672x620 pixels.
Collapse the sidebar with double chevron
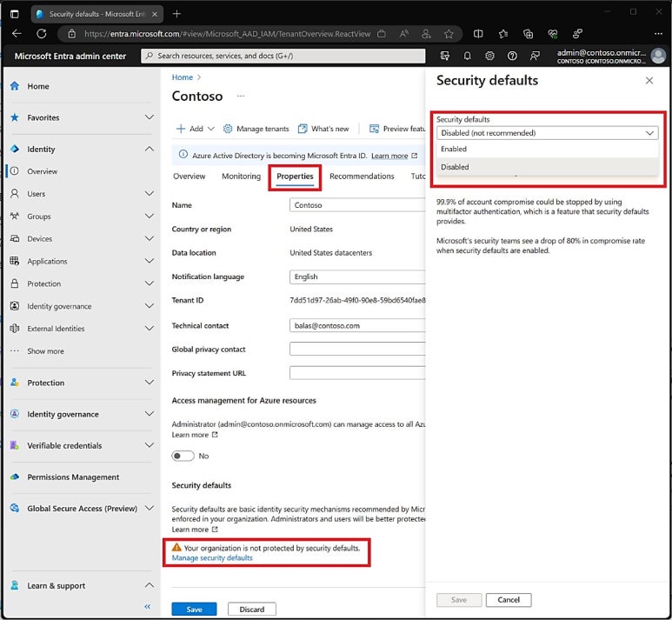(x=147, y=607)
